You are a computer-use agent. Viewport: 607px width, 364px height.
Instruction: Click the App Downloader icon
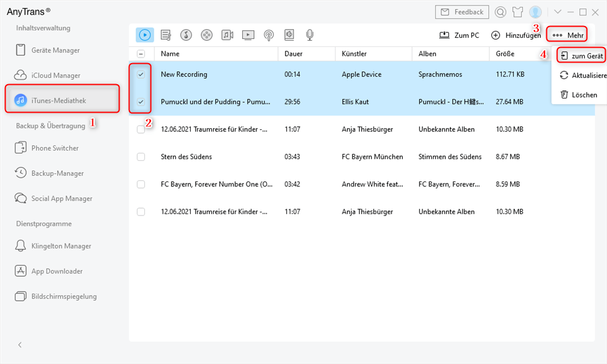pos(20,271)
